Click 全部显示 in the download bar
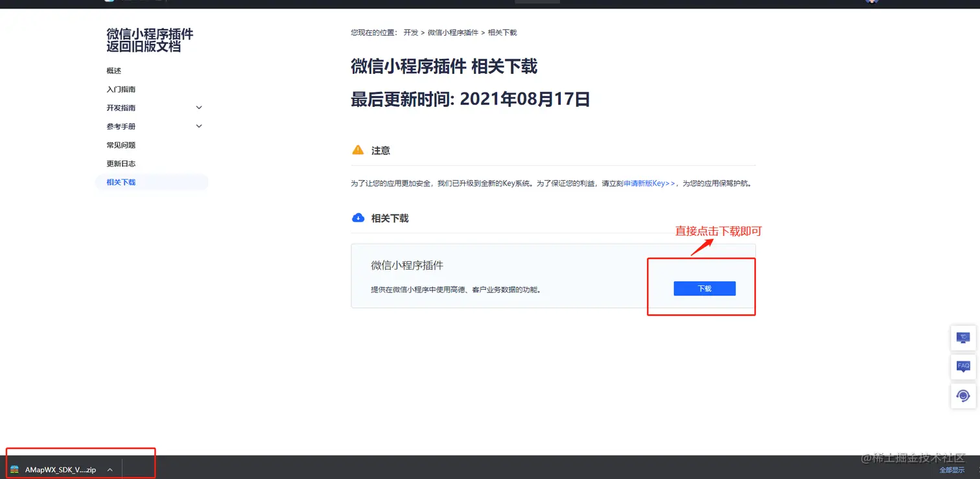980x479 pixels. (x=951, y=470)
